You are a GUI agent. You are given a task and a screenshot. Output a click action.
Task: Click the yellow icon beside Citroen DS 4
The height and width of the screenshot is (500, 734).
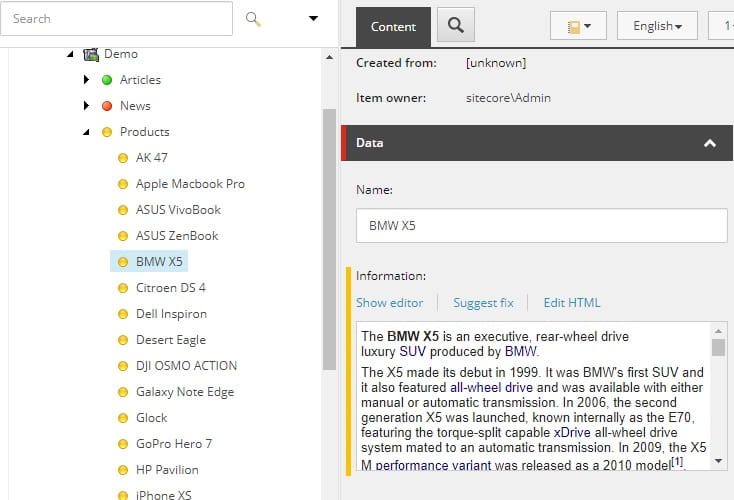[123, 288]
